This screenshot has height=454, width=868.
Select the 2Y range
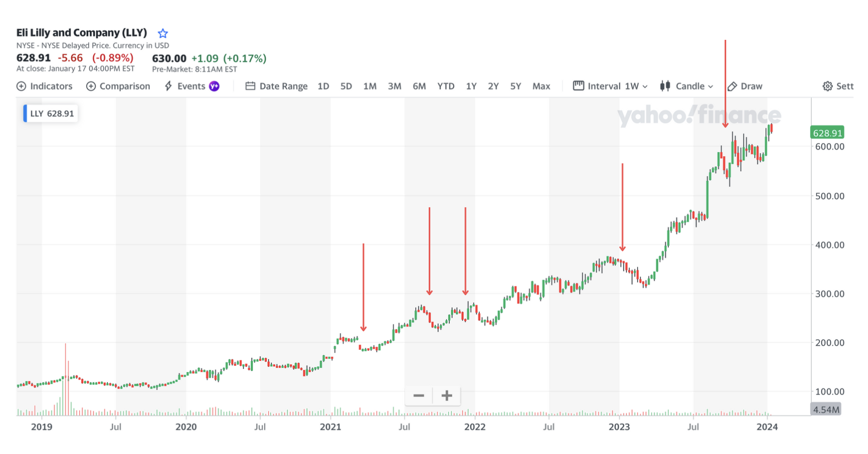(493, 86)
